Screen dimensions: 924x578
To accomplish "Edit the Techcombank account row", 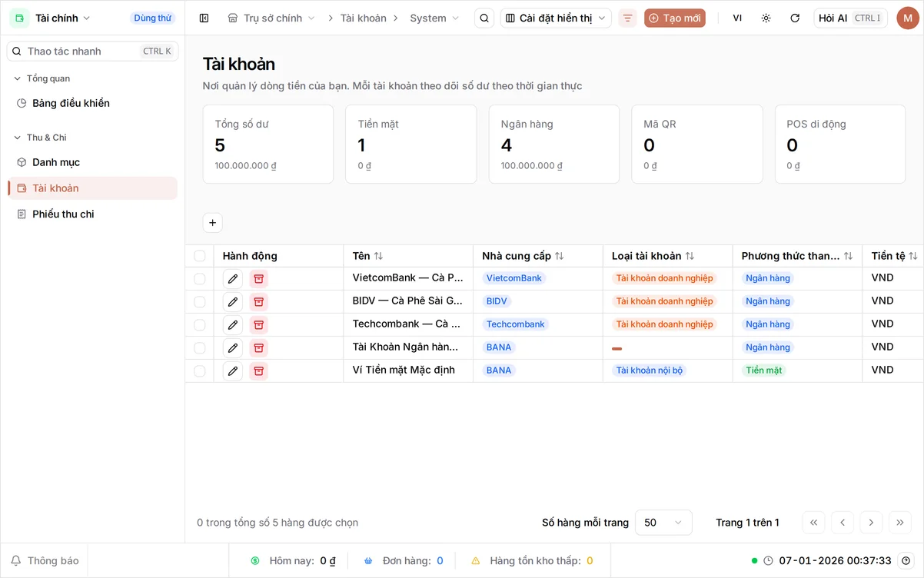I will [x=233, y=324].
